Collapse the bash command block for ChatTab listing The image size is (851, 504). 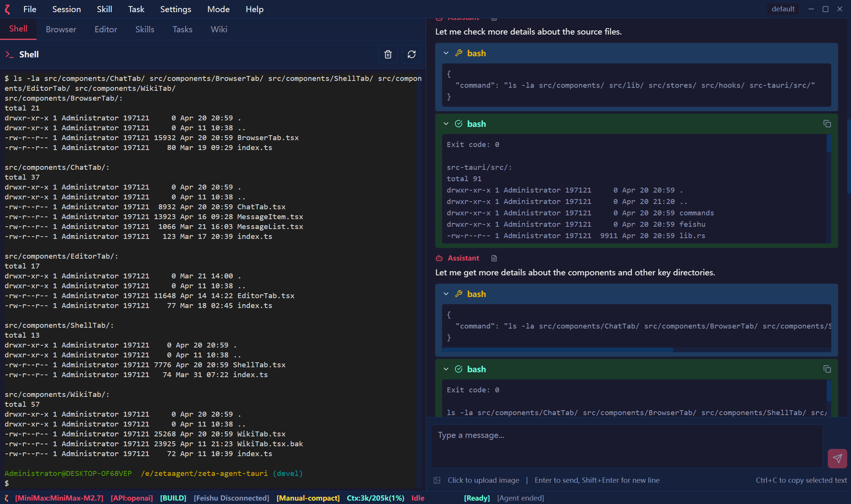point(446,294)
